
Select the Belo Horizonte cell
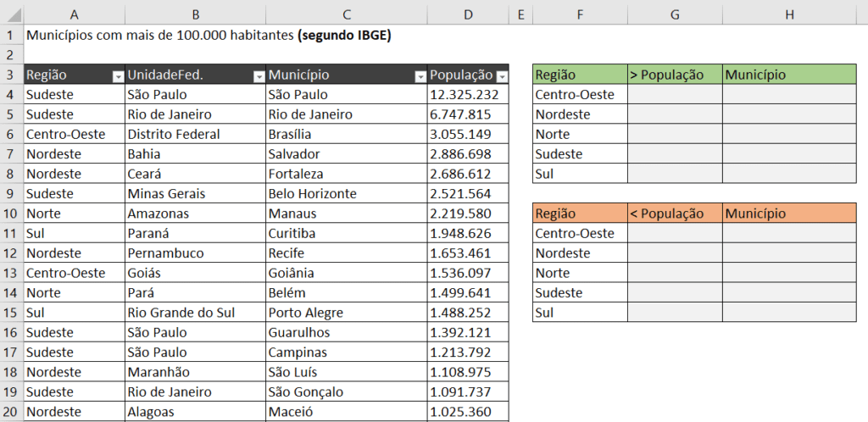346,193
